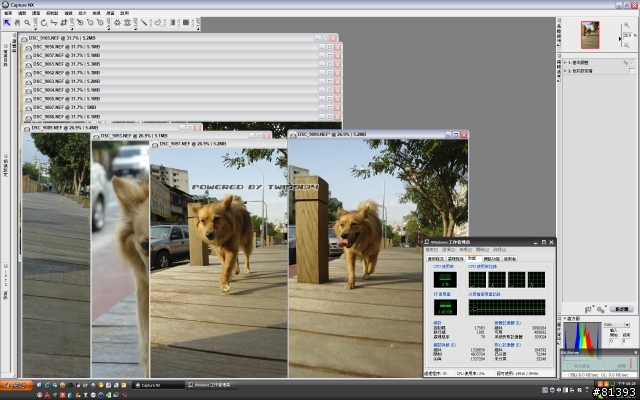Click the batch gears icon beside the new step button
This screenshot has height=400, width=640.
tap(601, 310)
